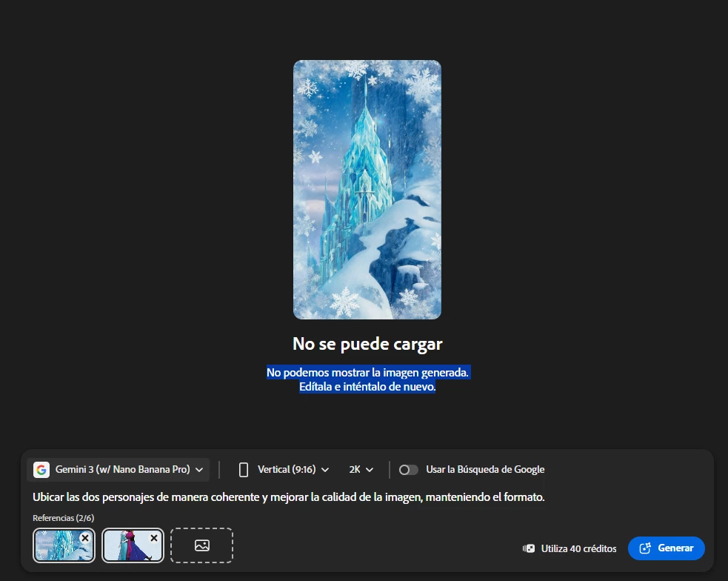Click the Usar la Búsqueda de Google label
Screen dimensions: 728x581
point(485,470)
